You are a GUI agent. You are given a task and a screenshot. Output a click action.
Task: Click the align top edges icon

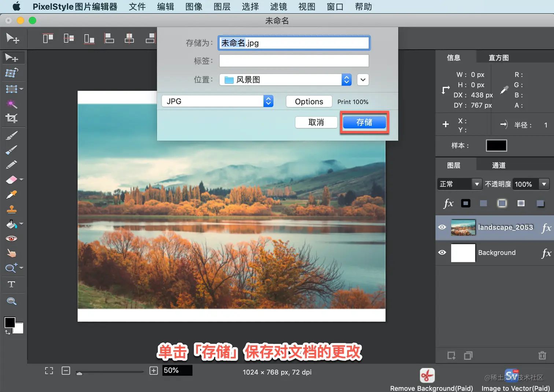pyautogui.click(x=48, y=38)
